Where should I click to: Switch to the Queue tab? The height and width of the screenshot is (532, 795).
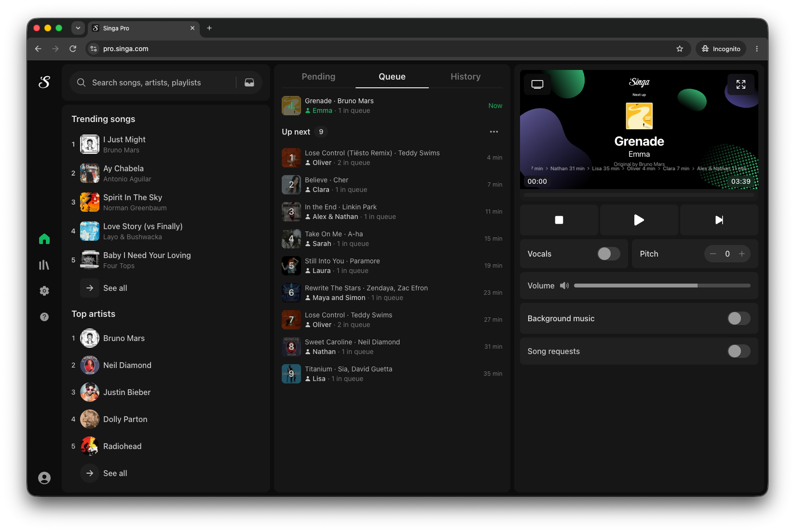click(392, 77)
